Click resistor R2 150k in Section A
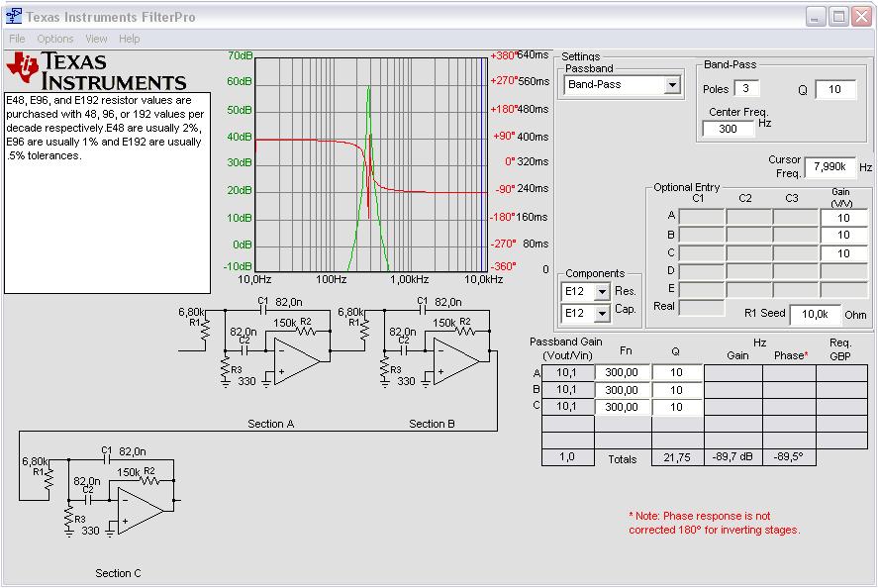Viewport: 878px width, 588px height. coord(306,332)
